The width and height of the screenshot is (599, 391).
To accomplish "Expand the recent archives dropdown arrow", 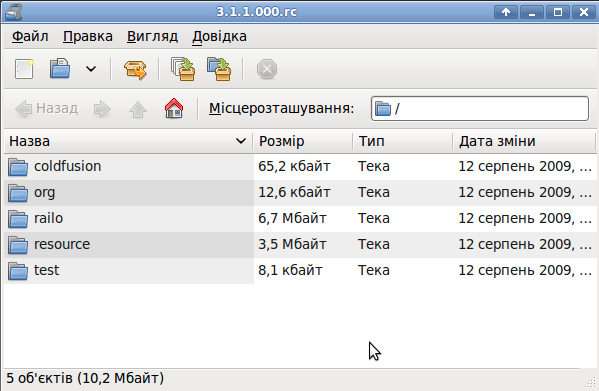I will pos(91,69).
